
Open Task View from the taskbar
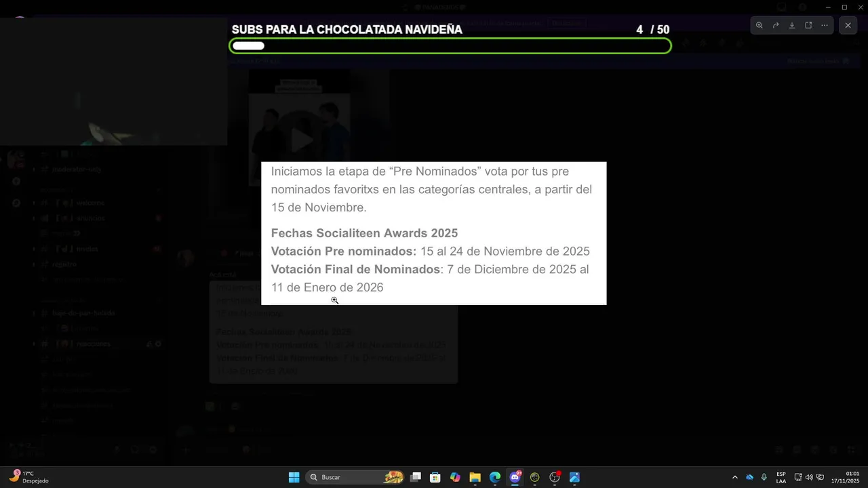(416, 477)
